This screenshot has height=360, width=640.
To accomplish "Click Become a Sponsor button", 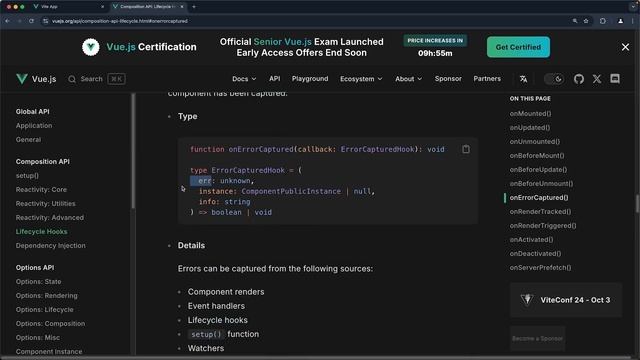I will (x=537, y=338).
